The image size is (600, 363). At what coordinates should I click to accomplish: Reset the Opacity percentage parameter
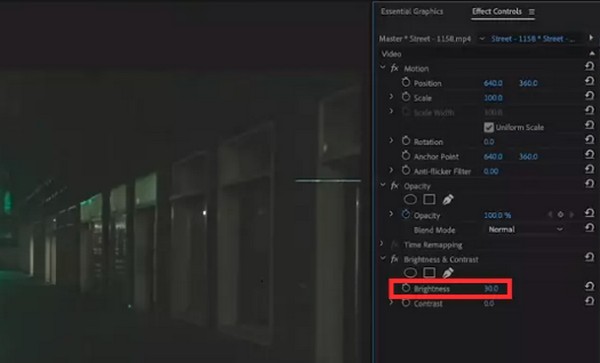click(590, 213)
